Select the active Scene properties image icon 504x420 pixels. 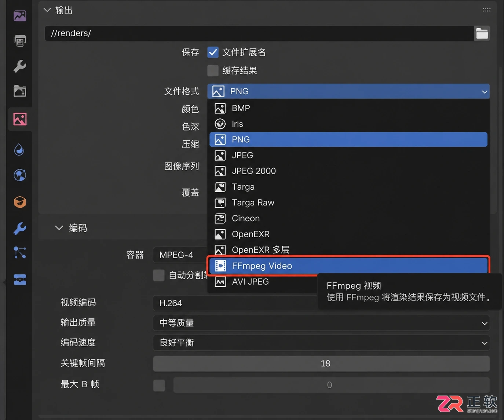tap(20, 119)
